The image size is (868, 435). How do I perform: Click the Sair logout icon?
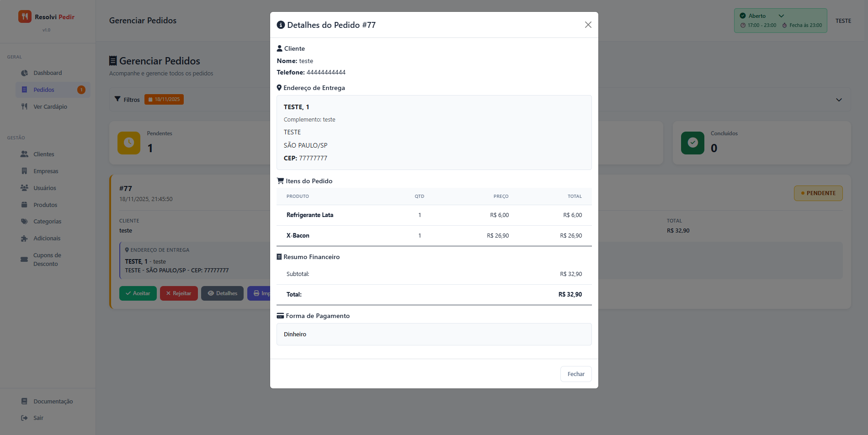pyautogui.click(x=24, y=418)
